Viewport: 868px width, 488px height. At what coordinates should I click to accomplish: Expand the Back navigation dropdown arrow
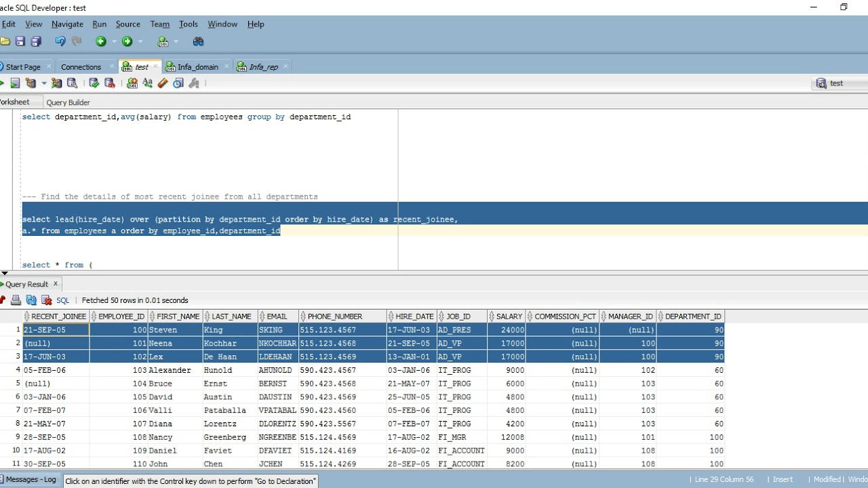click(x=114, y=41)
